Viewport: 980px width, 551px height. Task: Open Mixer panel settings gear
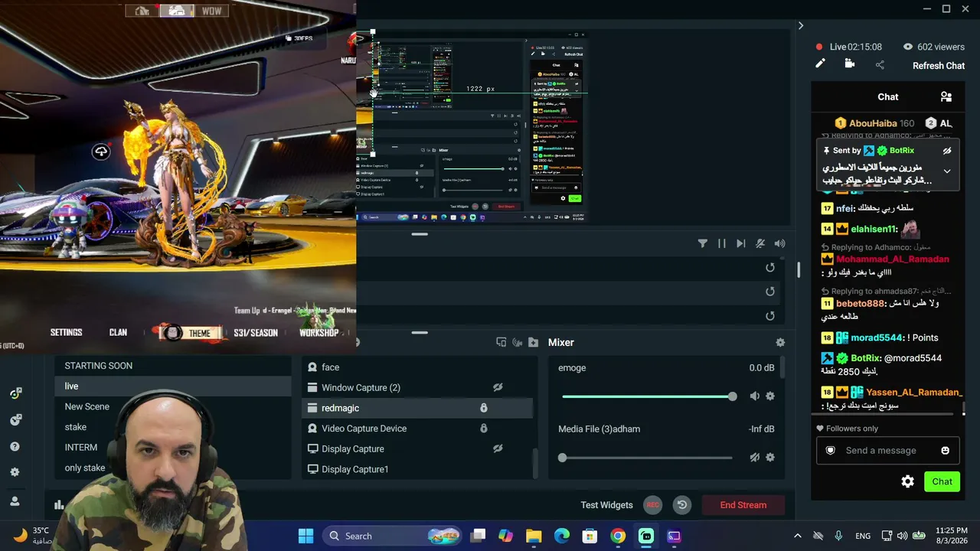780,343
